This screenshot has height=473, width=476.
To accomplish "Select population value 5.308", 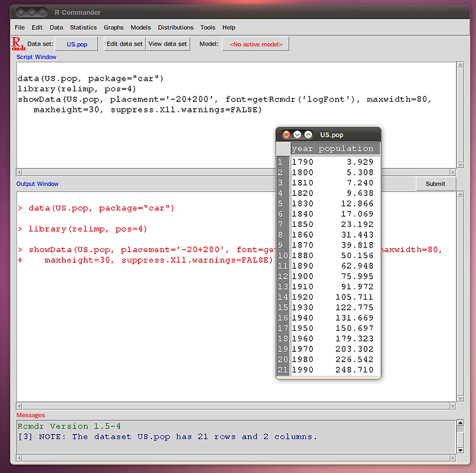I will coord(360,173).
